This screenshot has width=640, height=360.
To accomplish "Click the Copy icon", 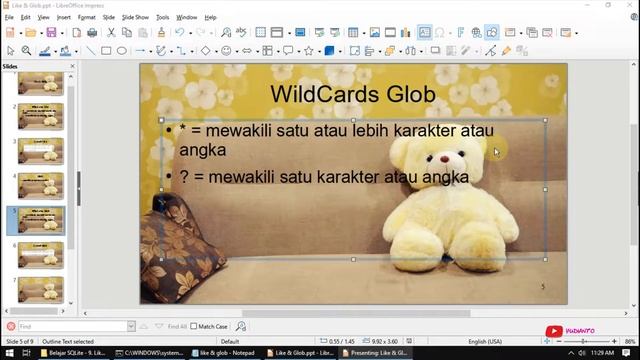I will pos(127,32).
